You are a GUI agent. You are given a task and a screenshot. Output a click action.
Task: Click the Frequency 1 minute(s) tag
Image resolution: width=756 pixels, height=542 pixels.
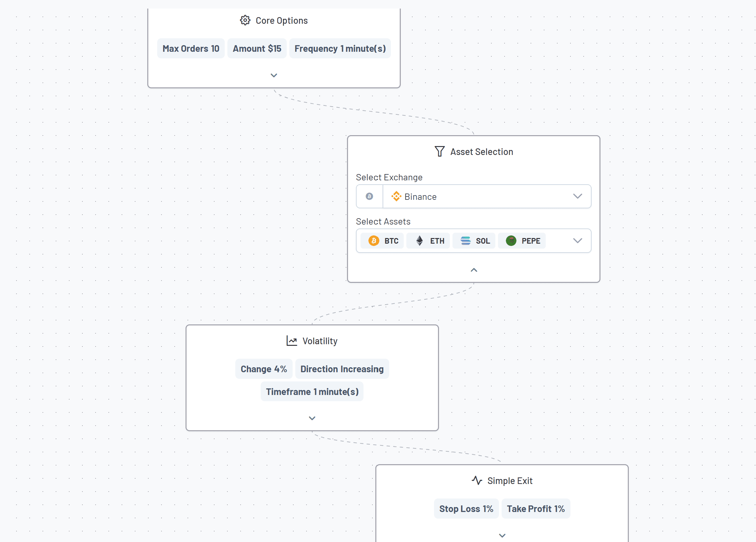click(340, 49)
